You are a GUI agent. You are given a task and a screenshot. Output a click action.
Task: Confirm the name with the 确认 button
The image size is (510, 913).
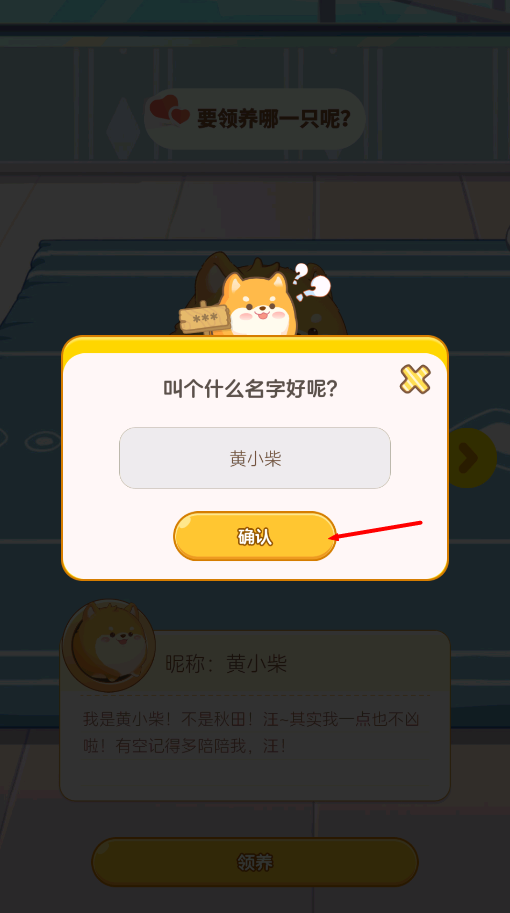tap(255, 536)
